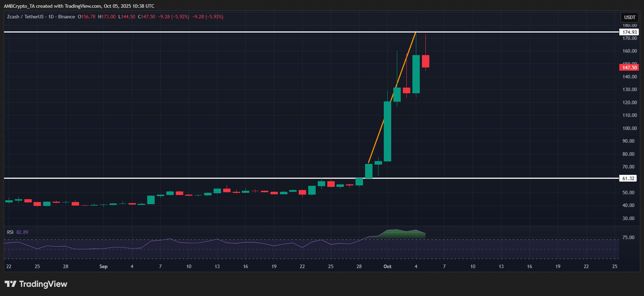This screenshot has width=644, height=296.
Task: Click the Sep date marker on time axis
Action: pos(103,266)
